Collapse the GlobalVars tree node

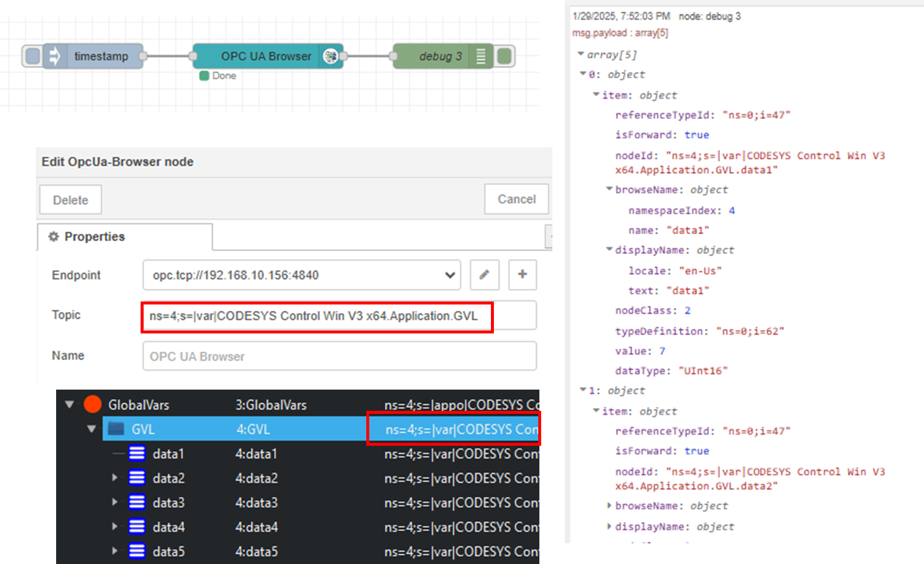[70, 405]
